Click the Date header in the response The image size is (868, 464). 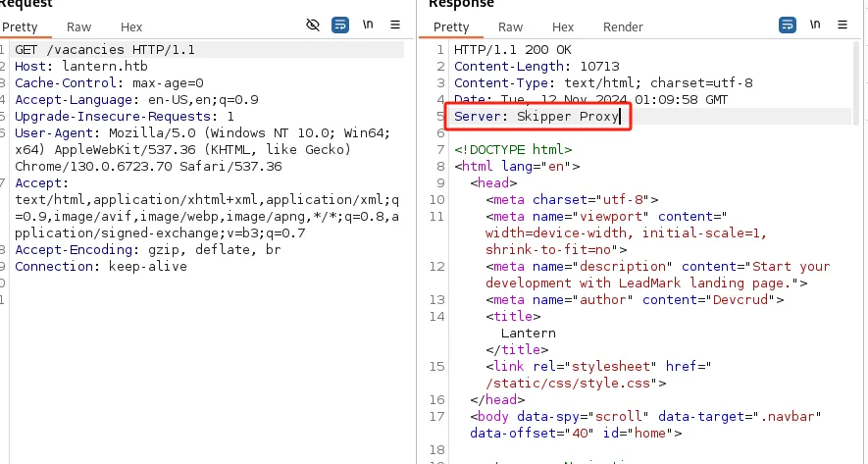590,100
